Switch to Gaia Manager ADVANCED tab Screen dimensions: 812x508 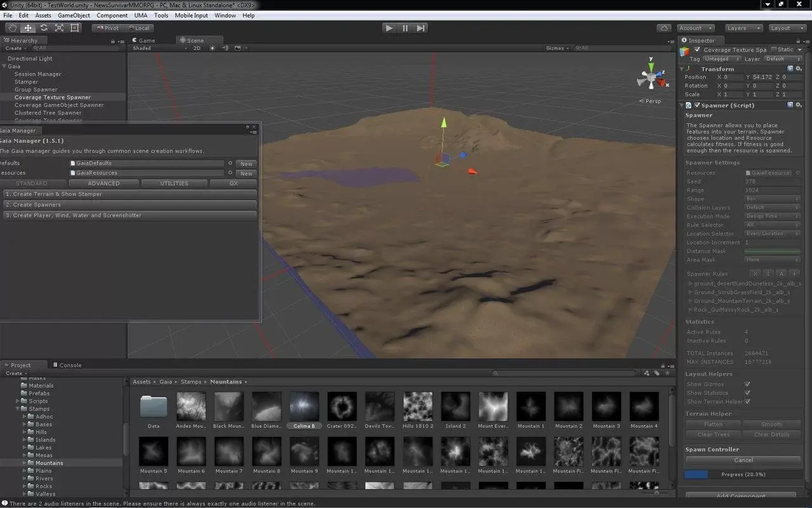103,184
